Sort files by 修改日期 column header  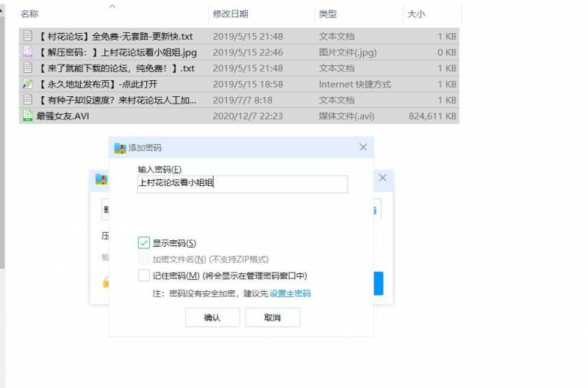tap(230, 14)
